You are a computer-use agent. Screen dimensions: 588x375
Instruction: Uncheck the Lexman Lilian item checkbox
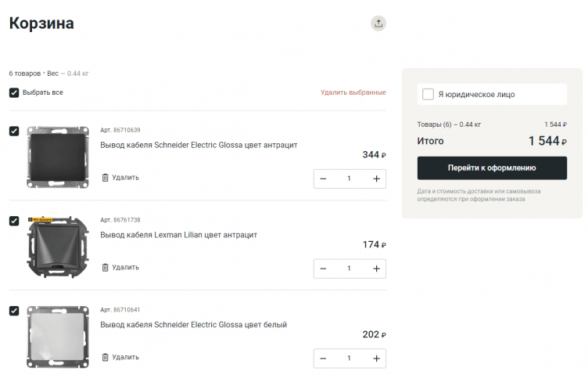pos(14,221)
